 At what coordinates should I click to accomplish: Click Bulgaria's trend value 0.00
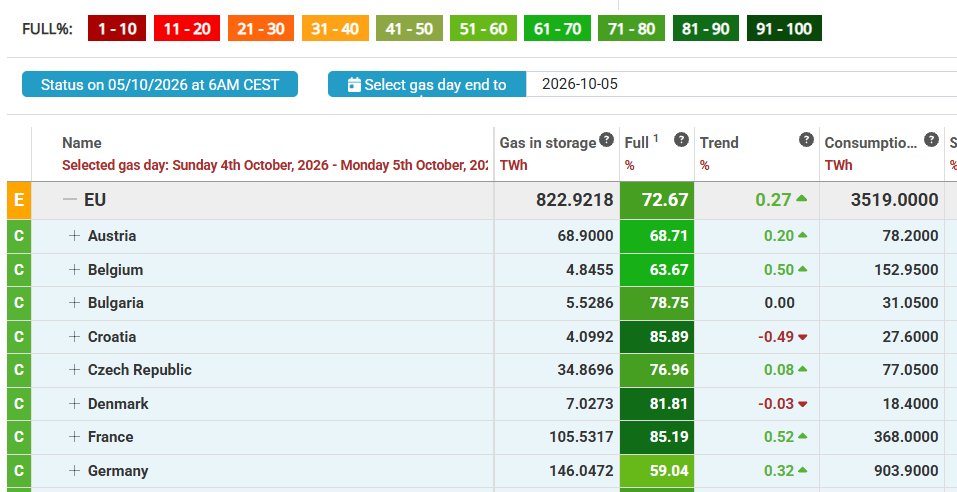coord(779,303)
